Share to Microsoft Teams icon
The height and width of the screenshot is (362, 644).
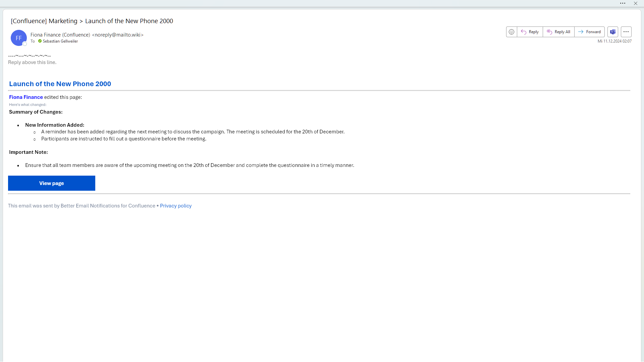[613, 32]
